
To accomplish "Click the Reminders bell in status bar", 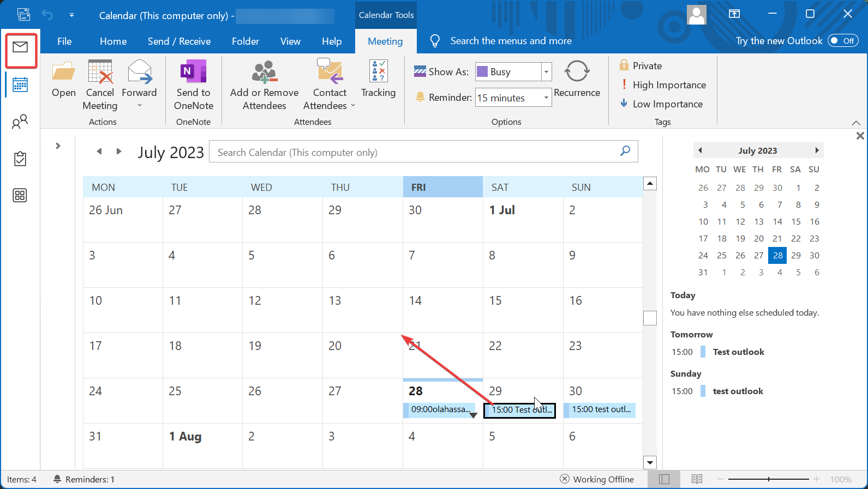I will pos(57,479).
